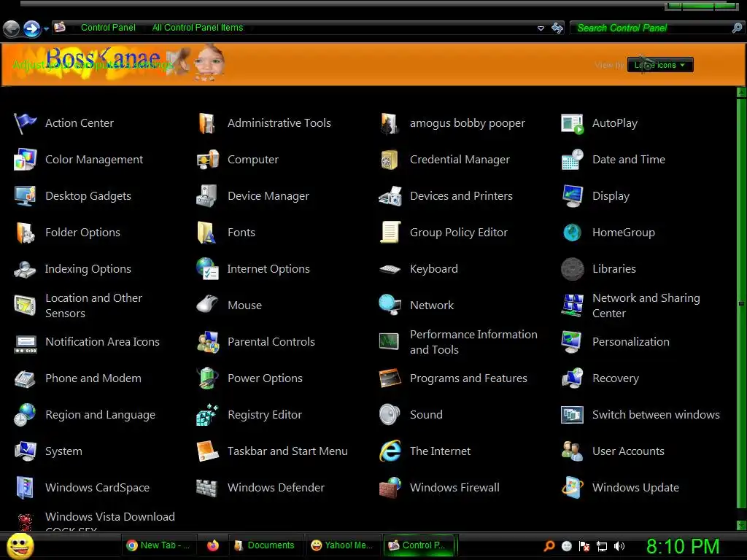Viewport: 747px width, 560px height.
Task: Open Notification Area Icons item
Action: (x=88, y=342)
